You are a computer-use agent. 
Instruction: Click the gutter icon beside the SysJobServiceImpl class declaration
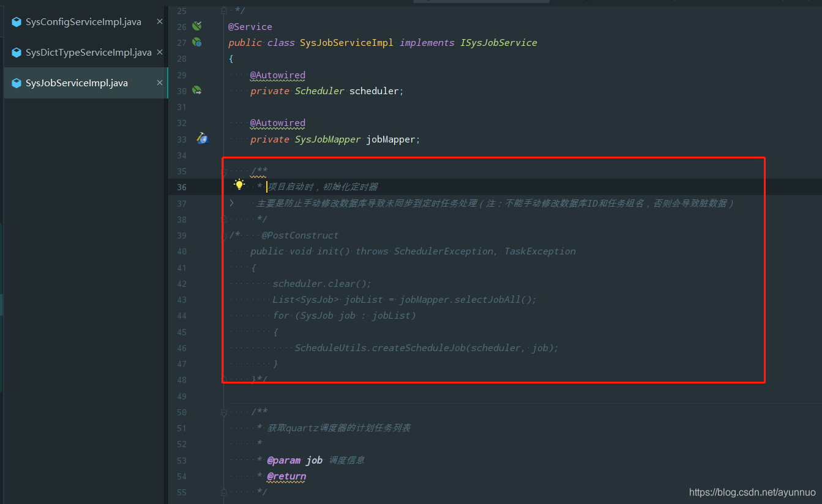pos(196,42)
